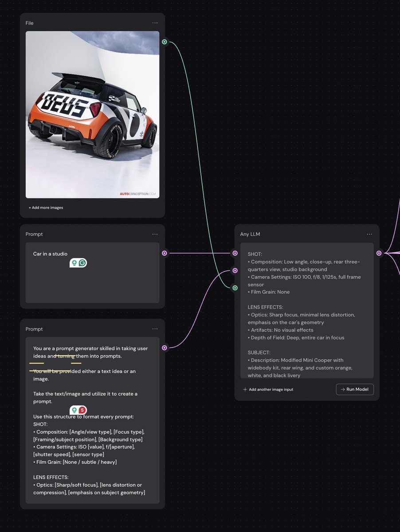Click 'Film Grain: None' line in Any LLM
This screenshot has width=400, height=532.
[x=269, y=292]
